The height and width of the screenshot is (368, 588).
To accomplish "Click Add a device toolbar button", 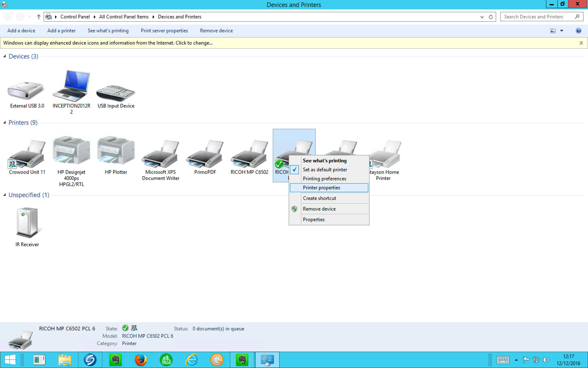I will [21, 31].
